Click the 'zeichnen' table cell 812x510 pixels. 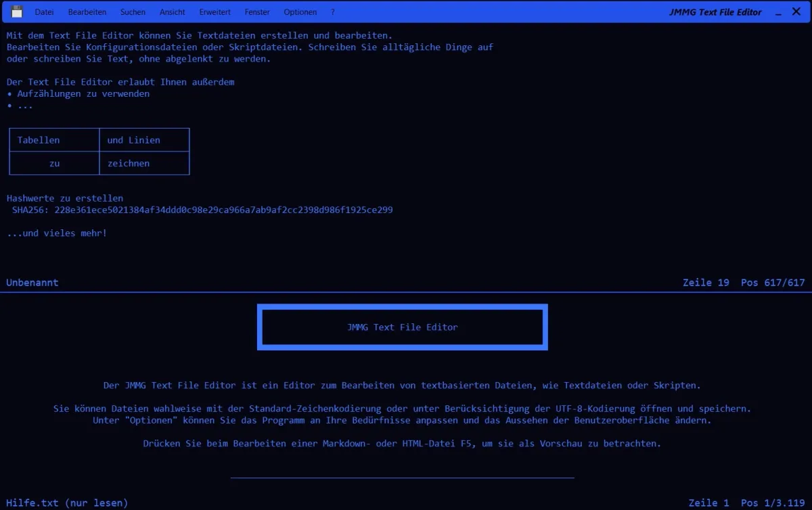[144, 163]
